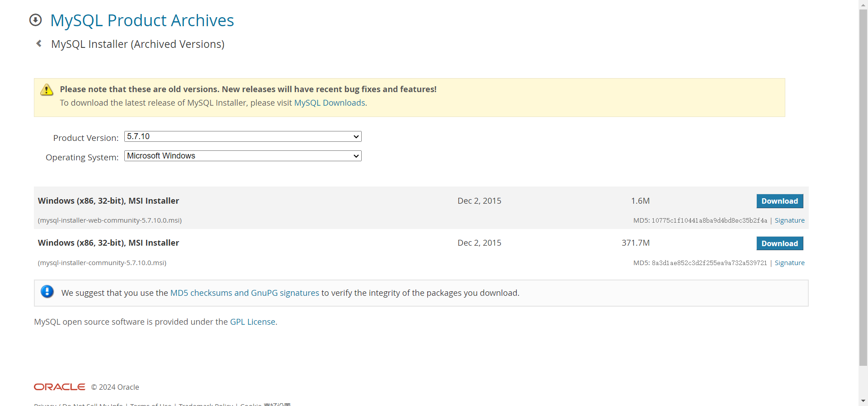868x406 pixels.
Task: Expand the Operating System dropdown
Action: click(243, 156)
